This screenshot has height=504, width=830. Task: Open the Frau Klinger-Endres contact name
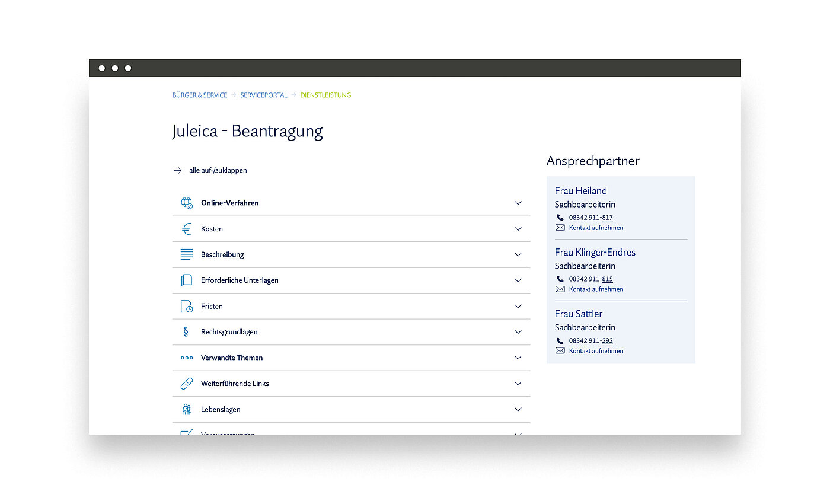(595, 253)
